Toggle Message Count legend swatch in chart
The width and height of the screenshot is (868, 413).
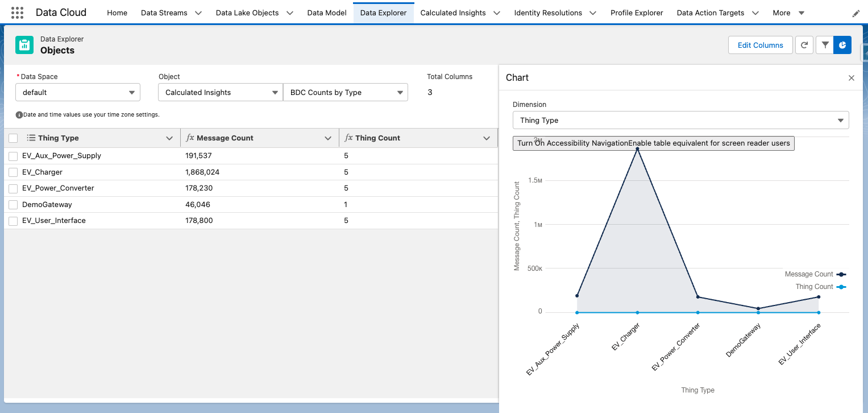click(x=841, y=274)
